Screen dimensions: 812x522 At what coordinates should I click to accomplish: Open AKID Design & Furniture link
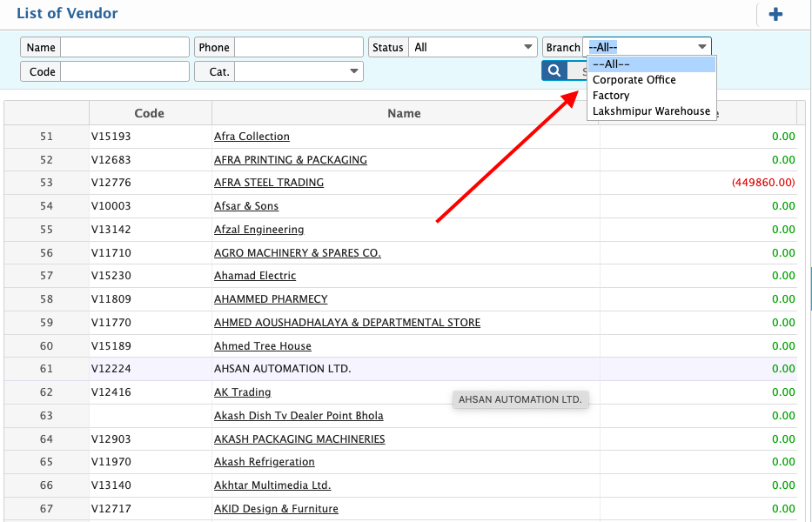click(276, 509)
